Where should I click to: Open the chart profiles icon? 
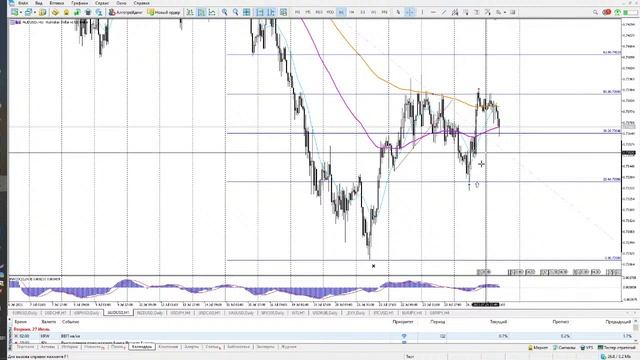[x=28, y=12]
